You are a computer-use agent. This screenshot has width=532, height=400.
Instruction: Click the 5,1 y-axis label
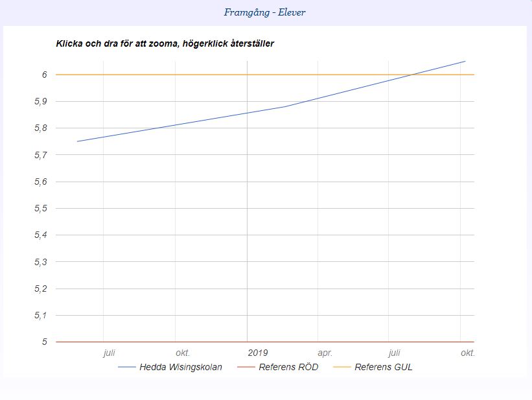tap(41, 315)
